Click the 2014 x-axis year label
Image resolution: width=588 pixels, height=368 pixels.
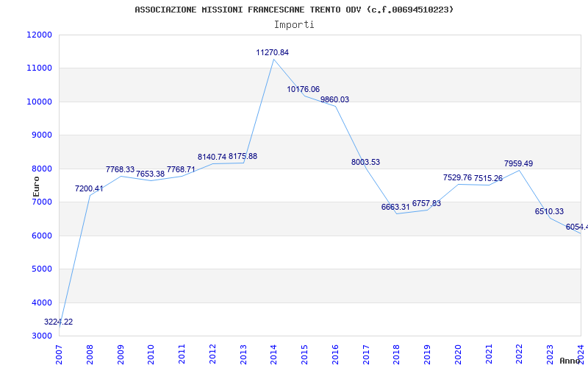pos(273,354)
